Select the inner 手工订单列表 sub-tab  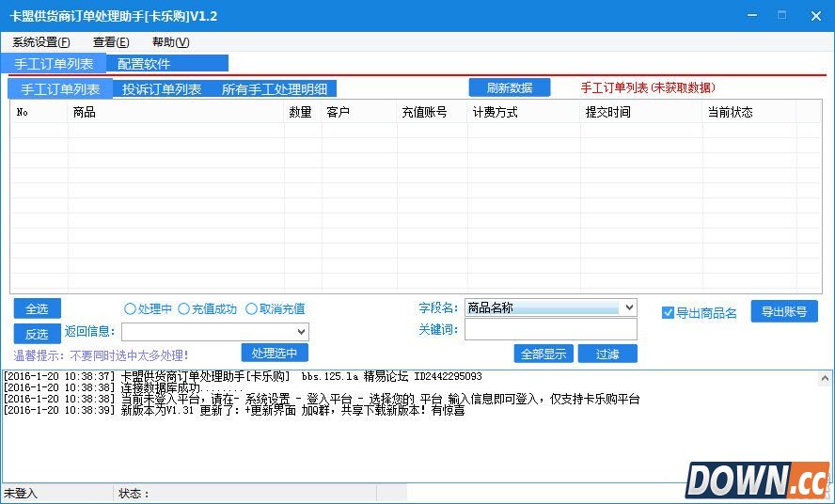tap(60, 89)
